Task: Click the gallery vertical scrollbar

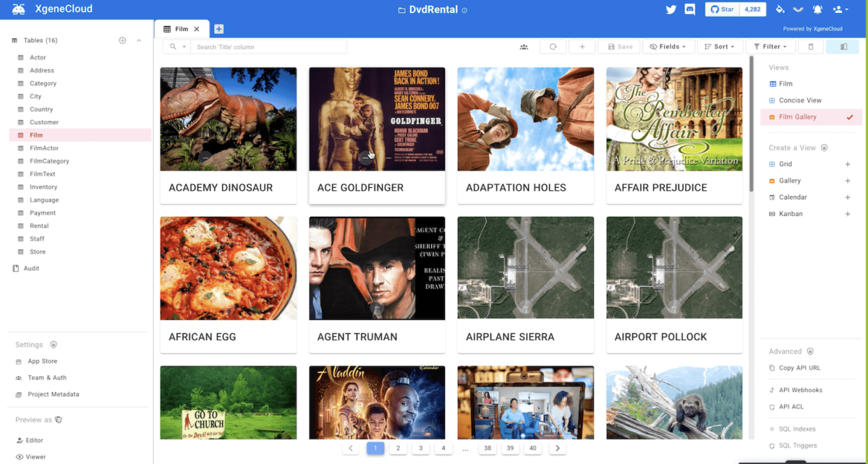Action: tap(751, 124)
